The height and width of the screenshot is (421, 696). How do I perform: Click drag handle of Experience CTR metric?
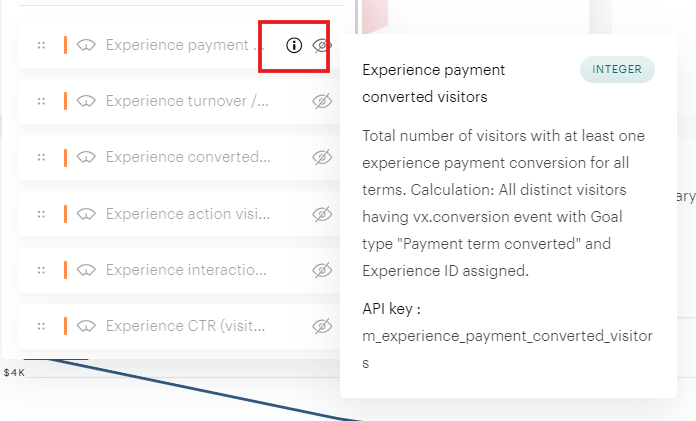[x=41, y=326]
